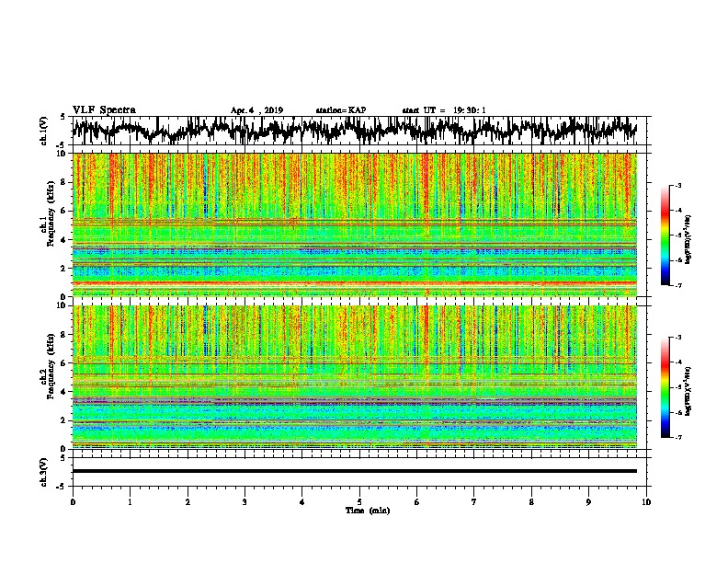
Task: Click the "-7" tick on ch.2 colorbar
Action: pos(677,437)
